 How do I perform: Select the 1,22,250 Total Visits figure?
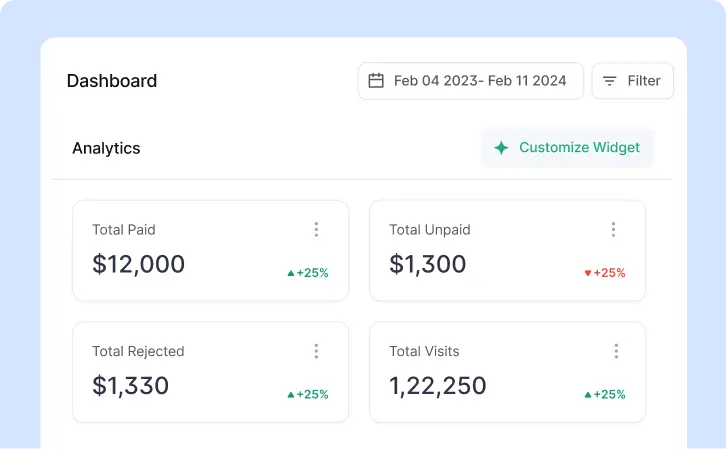[437, 386]
